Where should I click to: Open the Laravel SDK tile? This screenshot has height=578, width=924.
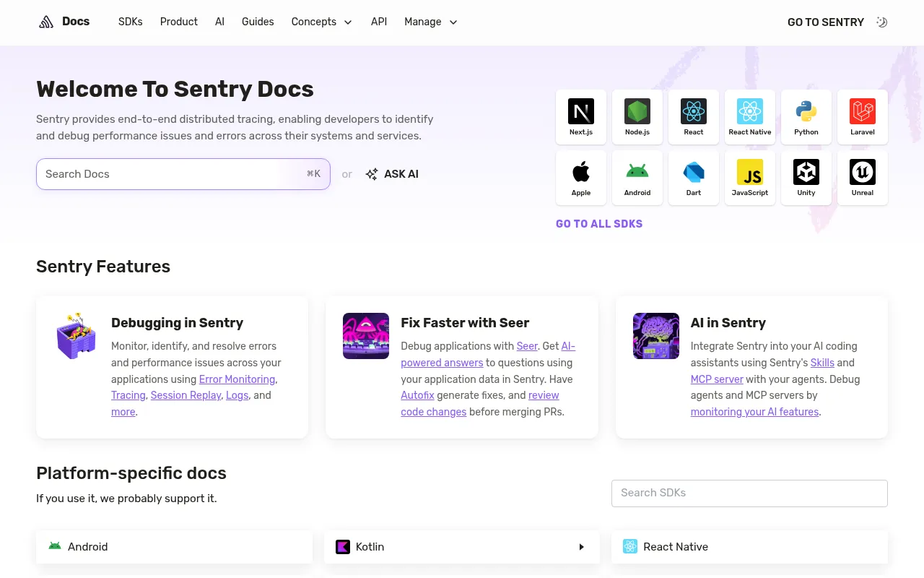pyautogui.click(x=863, y=117)
